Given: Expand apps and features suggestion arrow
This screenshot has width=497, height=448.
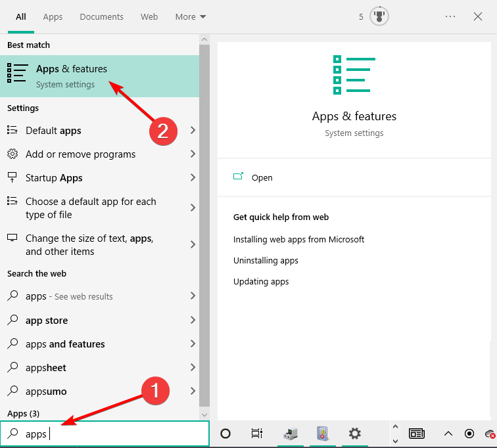Looking at the screenshot, I should [193, 344].
